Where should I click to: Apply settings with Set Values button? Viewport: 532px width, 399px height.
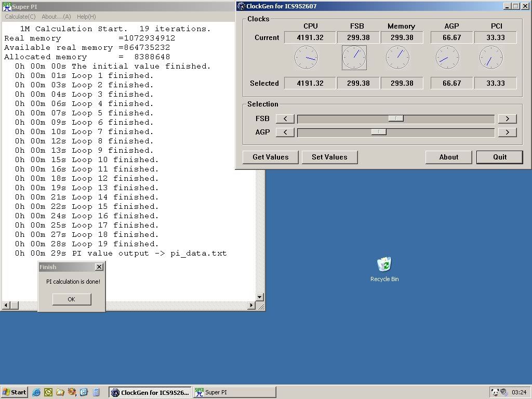tap(329, 157)
